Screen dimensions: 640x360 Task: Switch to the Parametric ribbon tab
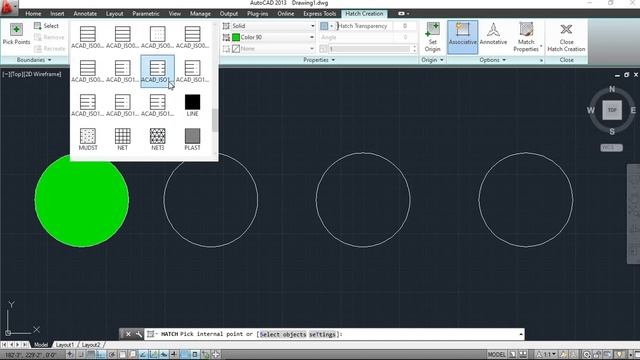(146, 13)
